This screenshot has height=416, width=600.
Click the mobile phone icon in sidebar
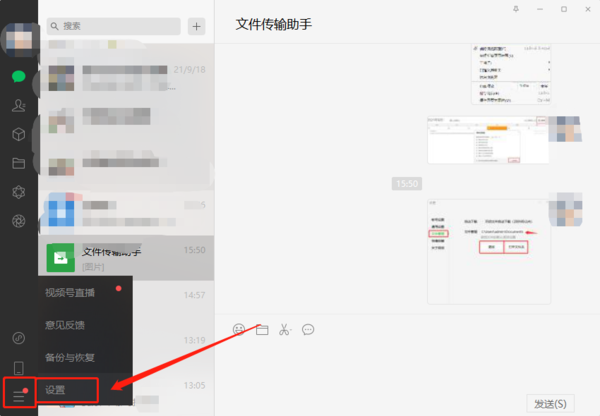[18, 368]
